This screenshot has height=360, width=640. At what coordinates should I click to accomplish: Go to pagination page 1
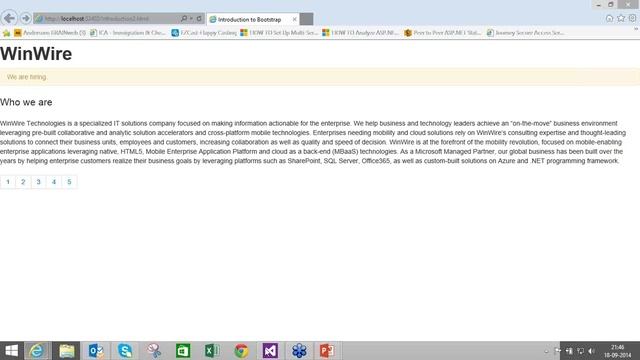tap(8, 182)
